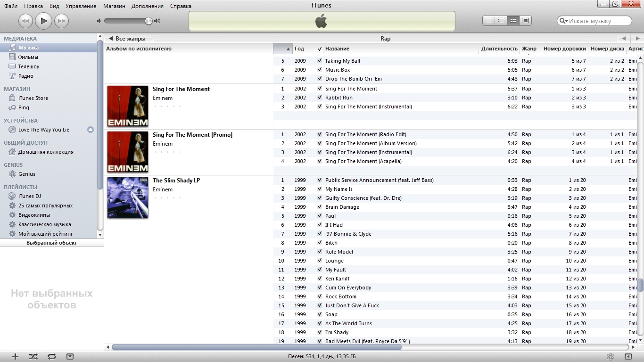
Task: Go to previous genre arrow
Action: [624, 39]
